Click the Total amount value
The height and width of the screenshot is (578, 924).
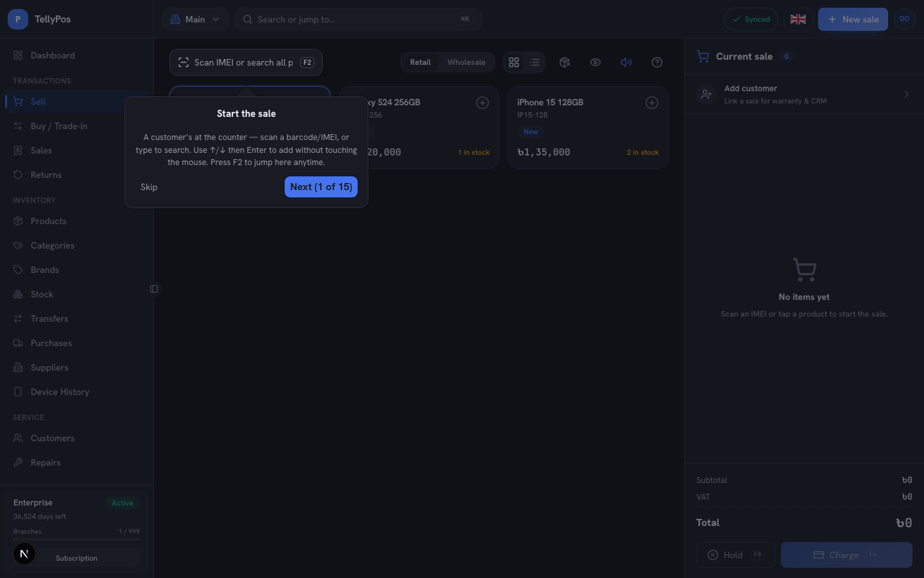tap(903, 523)
